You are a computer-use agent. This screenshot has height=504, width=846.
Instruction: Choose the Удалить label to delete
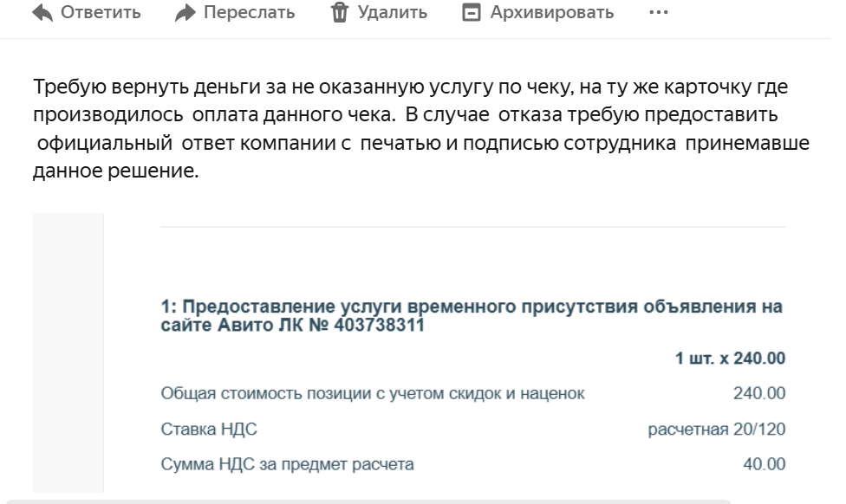[392, 13]
